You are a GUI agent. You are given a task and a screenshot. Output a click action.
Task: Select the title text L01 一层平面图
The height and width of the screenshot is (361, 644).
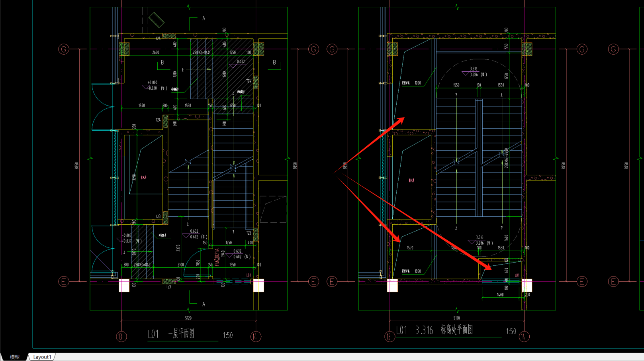pyautogui.click(x=171, y=334)
